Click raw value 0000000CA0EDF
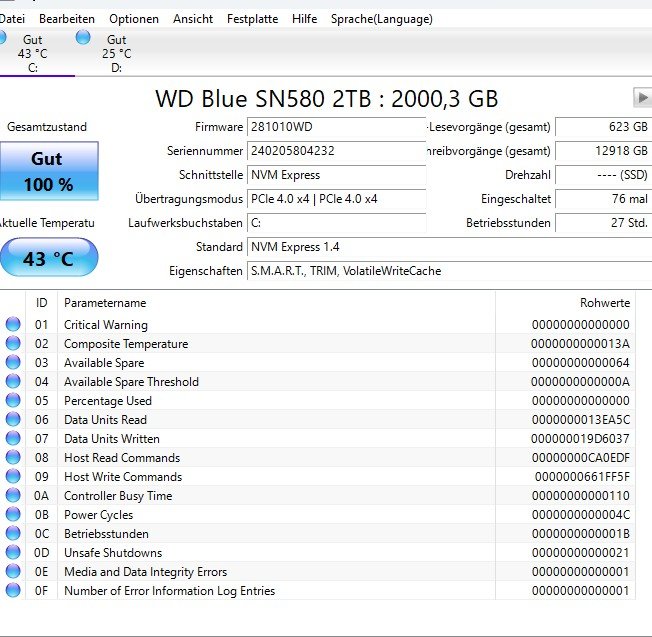Viewport: 652px width, 637px height. [x=581, y=458]
